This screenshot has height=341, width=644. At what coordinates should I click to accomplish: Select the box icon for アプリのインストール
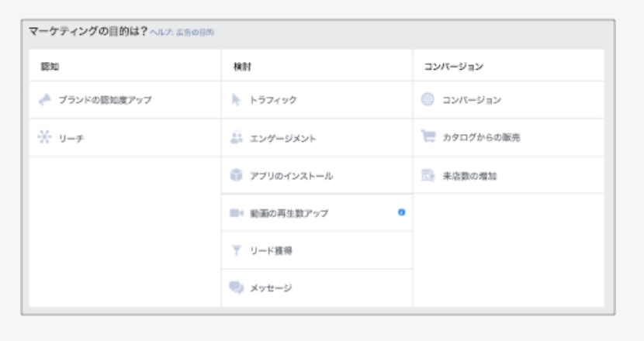coord(237,175)
